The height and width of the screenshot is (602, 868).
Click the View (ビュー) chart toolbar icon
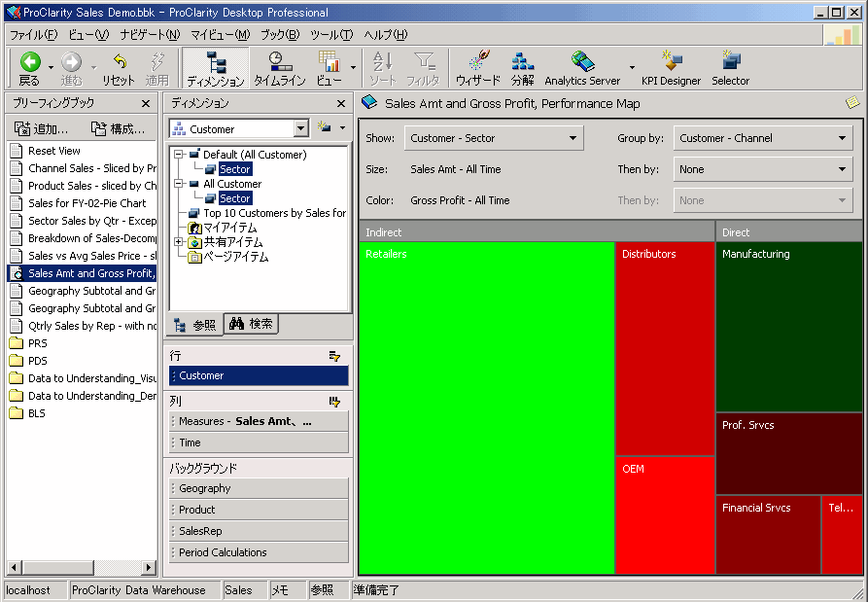(x=330, y=69)
